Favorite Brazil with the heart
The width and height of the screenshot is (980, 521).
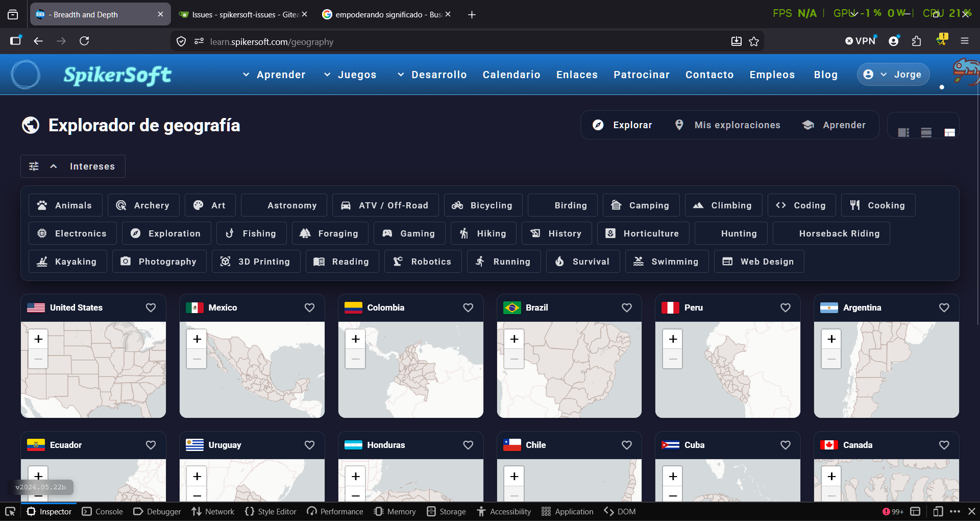pos(627,307)
